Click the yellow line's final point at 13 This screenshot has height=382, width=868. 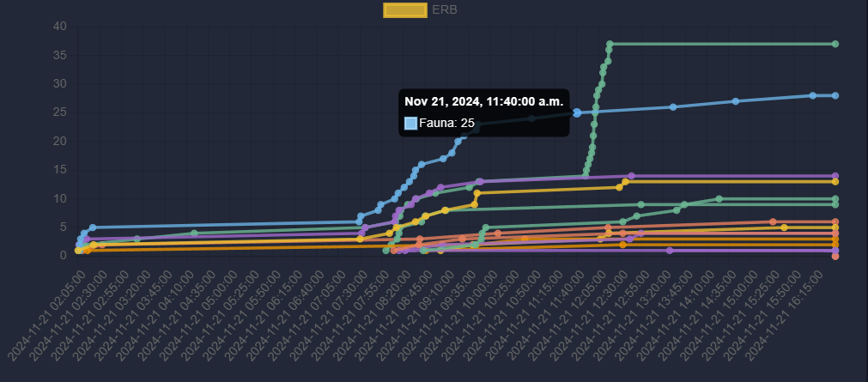point(835,182)
